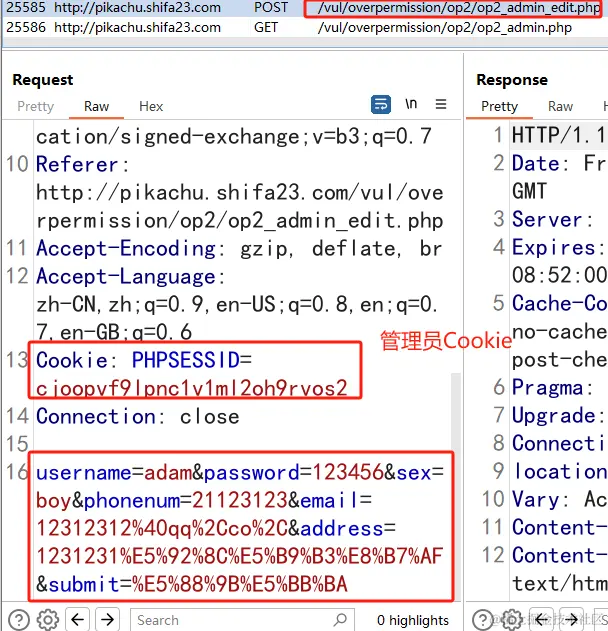Switch Request view to Raw tab

[x=96, y=106]
